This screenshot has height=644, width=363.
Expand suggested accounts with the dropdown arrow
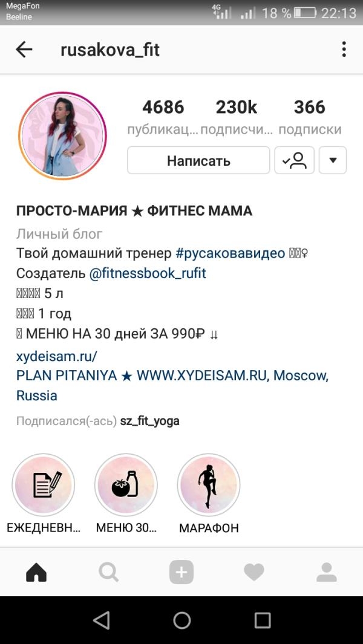[333, 160]
